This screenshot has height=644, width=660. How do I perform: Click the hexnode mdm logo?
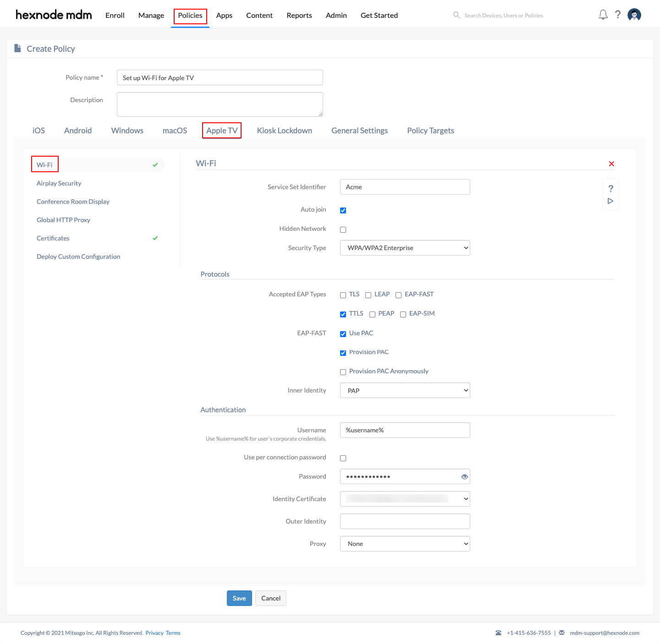54,15
